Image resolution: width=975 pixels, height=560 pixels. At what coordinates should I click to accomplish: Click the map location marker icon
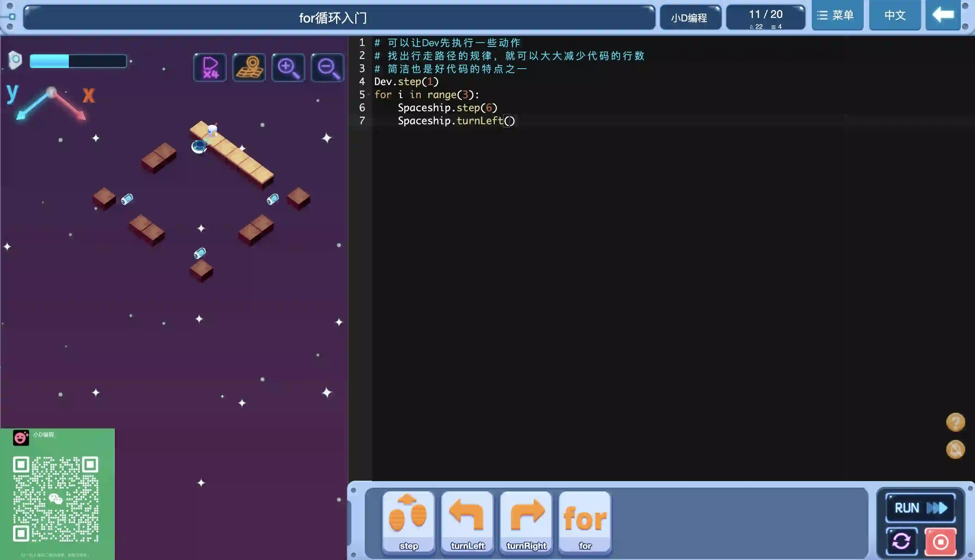coord(249,67)
